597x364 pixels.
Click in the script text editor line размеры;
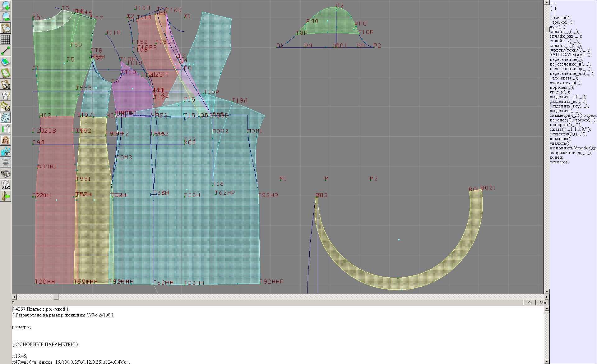click(21, 327)
